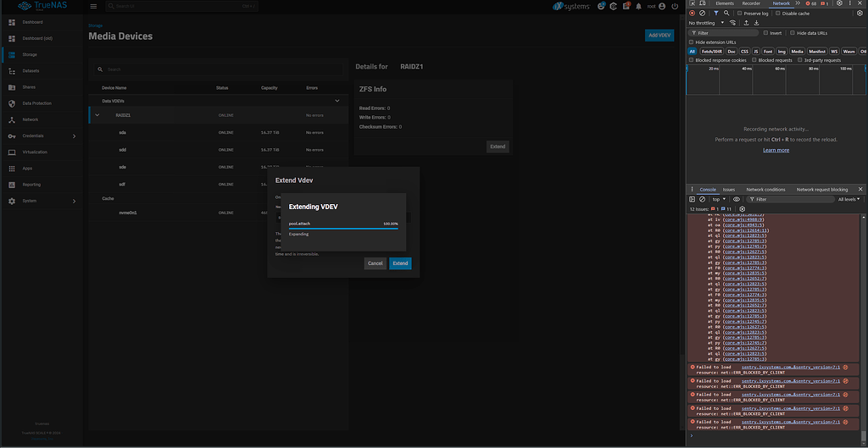Collapse the RAIDZ1 vdev row chevron
The height and width of the screenshot is (448, 868).
pyautogui.click(x=97, y=115)
